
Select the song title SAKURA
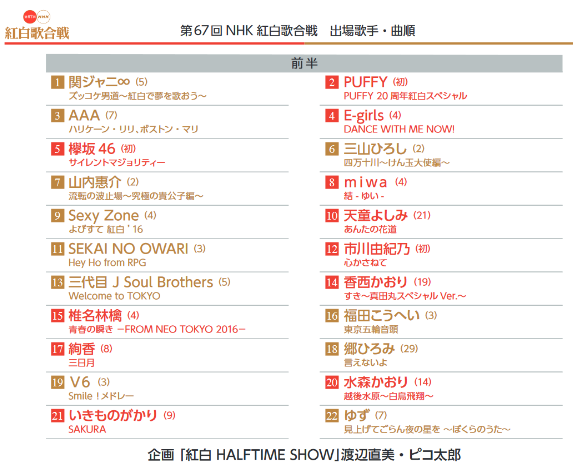[87, 430]
